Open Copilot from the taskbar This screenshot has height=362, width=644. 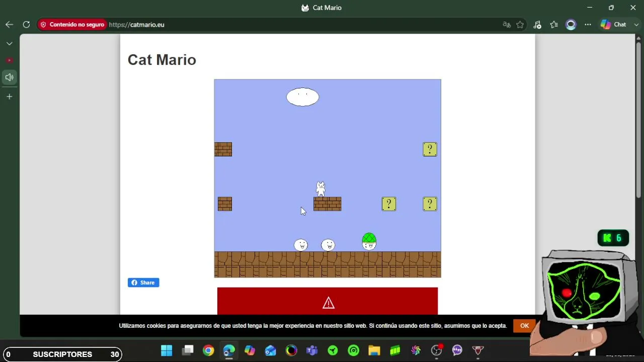pyautogui.click(x=250, y=350)
